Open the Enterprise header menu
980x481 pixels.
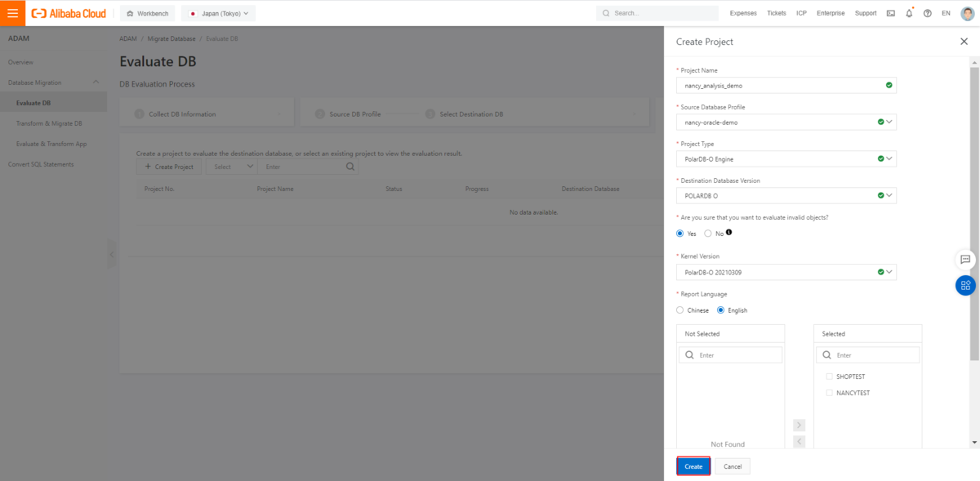(831, 13)
